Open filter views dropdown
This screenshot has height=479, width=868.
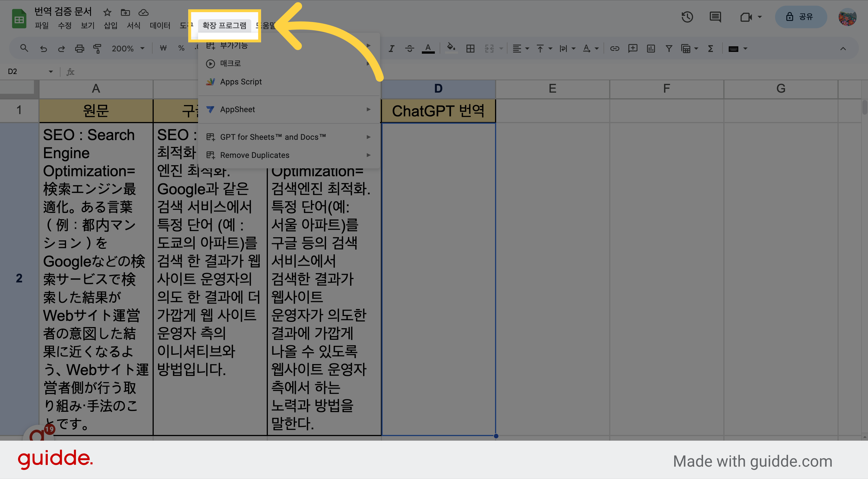pyautogui.click(x=689, y=49)
